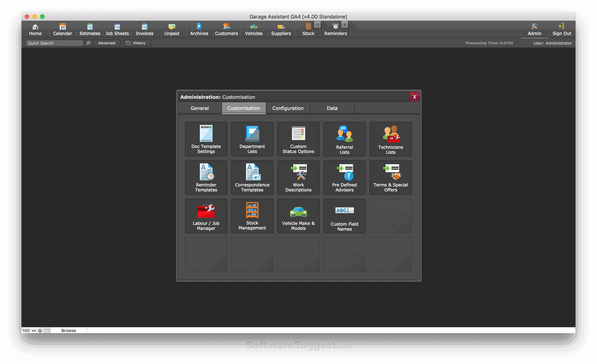Open Terms & Special Offers
The width and height of the screenshot is (597, 364).
tap(391, 178)
